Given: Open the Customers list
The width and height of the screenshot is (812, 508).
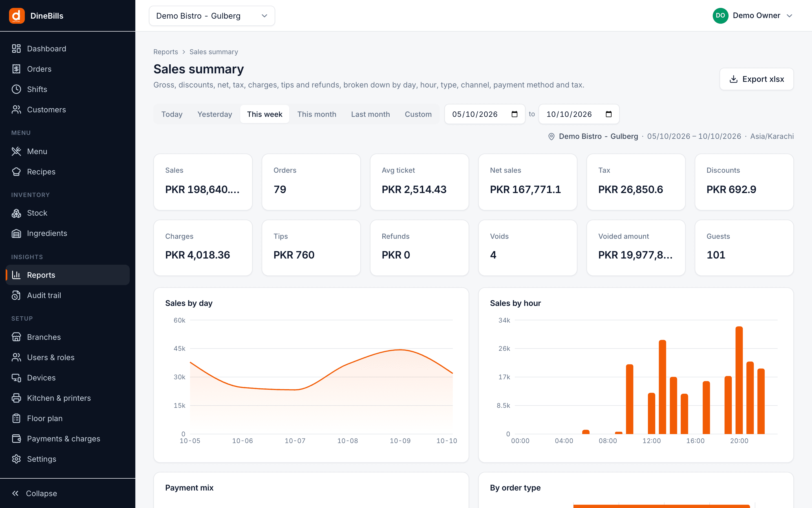Looking at the screenshot, I should coord(67,110).
